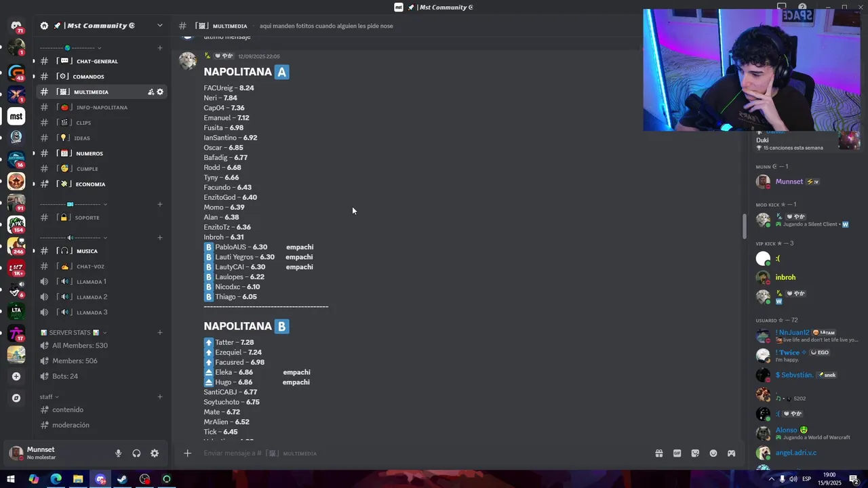Open the INFO-NAPOLITANA channel
This screenshot has width=868, height=488.
click(102, 107)
